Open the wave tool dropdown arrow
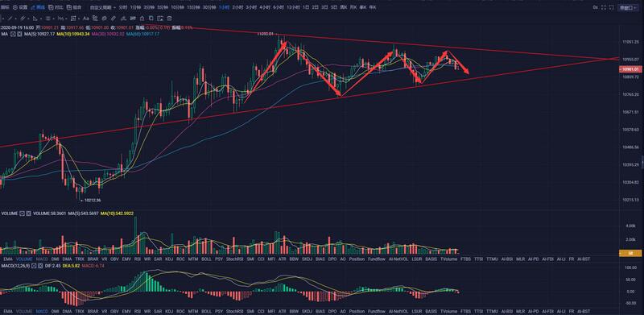 (x=66, y=19)
